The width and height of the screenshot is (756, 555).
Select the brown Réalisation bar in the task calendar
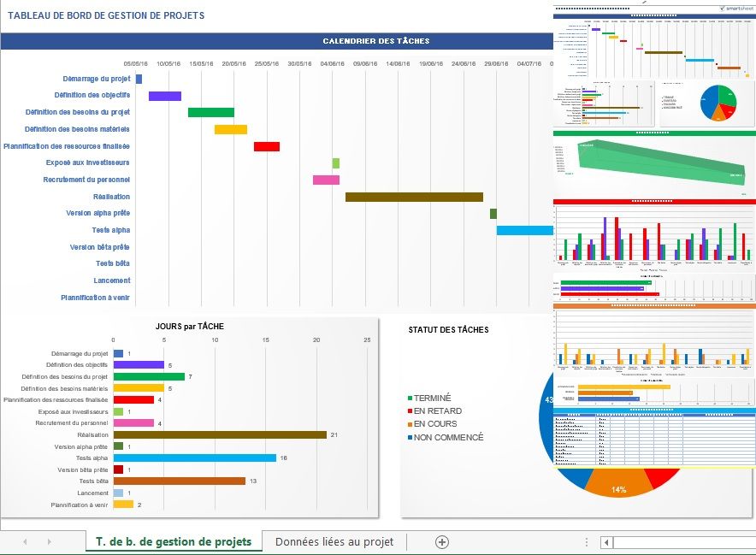(x=414, y=197)
